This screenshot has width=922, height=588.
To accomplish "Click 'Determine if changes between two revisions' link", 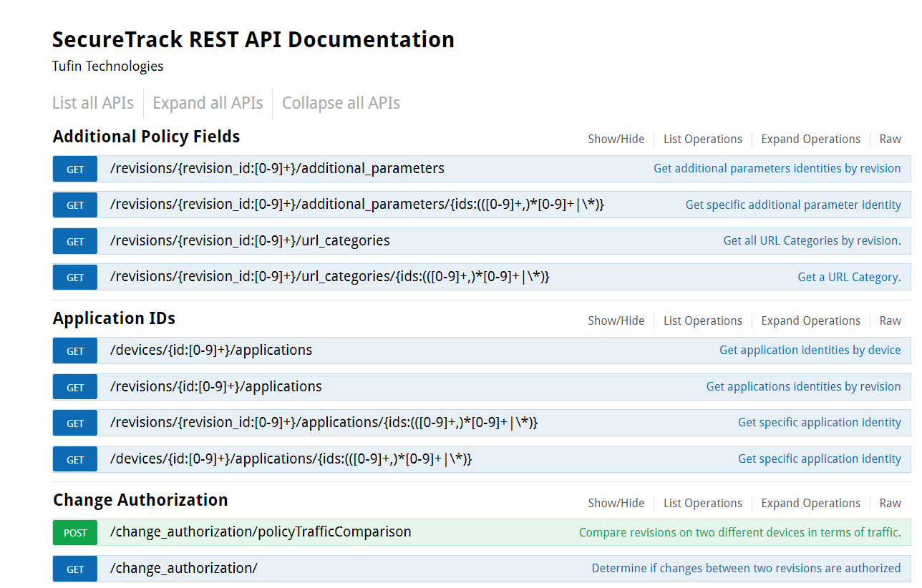I will coord(746,569).
